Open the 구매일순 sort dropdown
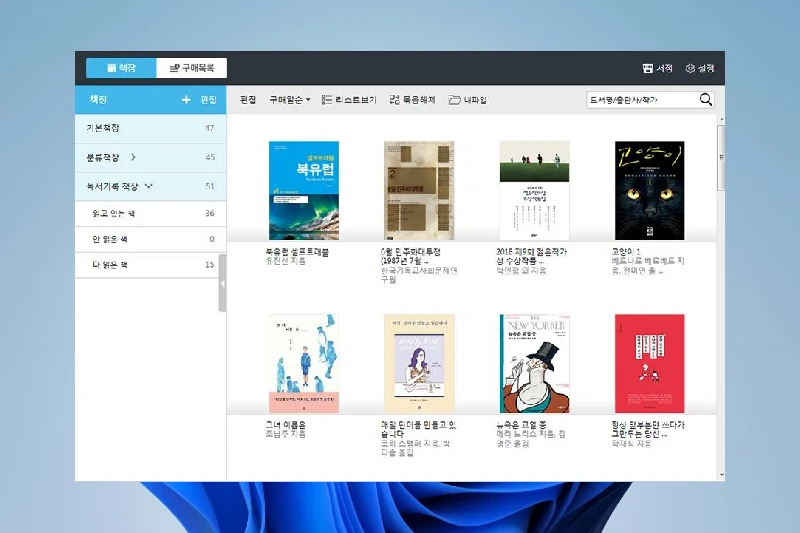 [290, 100]
